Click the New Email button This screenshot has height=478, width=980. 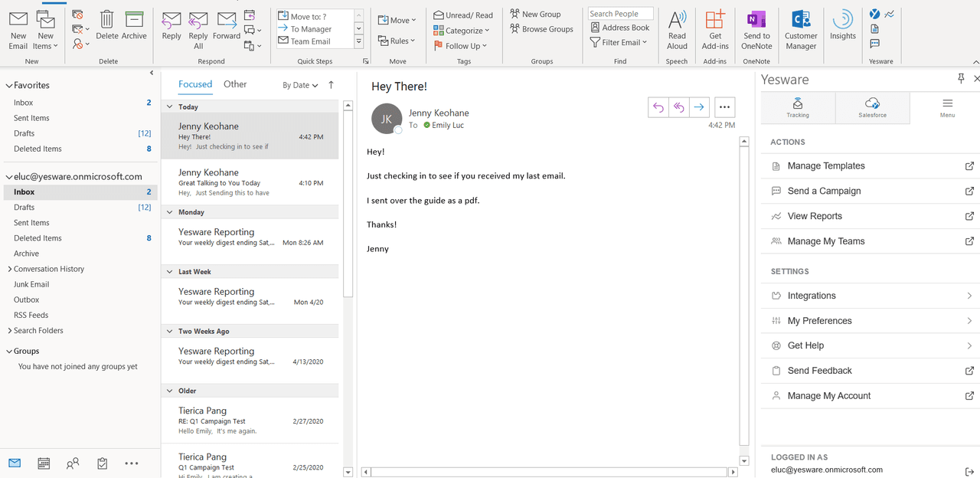18,31
